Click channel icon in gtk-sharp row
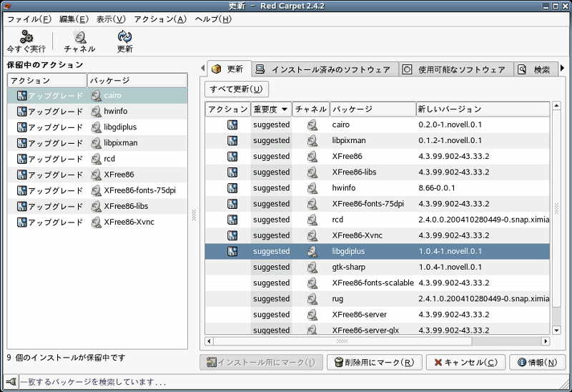Image resolution: width=572 pixels, height=392 pixels. pyautogui.click(x=312, y=268)
